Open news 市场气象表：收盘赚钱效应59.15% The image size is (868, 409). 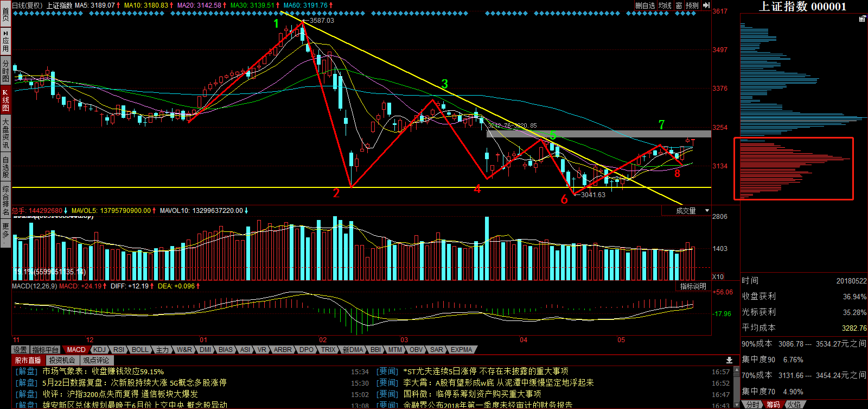[x=103, y=372]
